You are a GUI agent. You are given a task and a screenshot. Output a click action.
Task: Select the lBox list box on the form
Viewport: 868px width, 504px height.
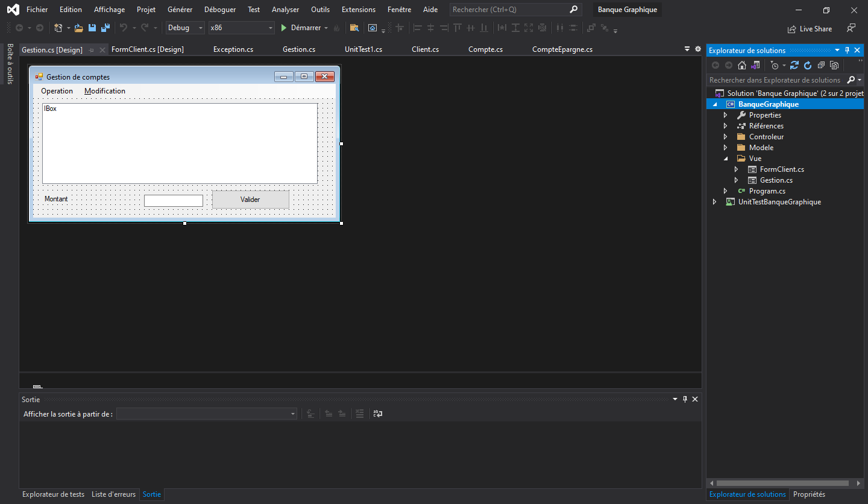tap(180, 143)
